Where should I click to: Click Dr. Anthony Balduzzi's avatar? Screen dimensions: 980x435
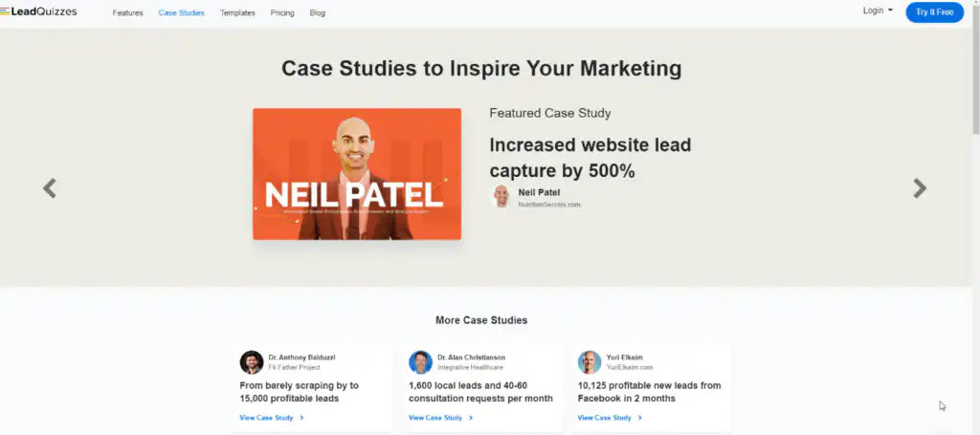pos(252,362)
